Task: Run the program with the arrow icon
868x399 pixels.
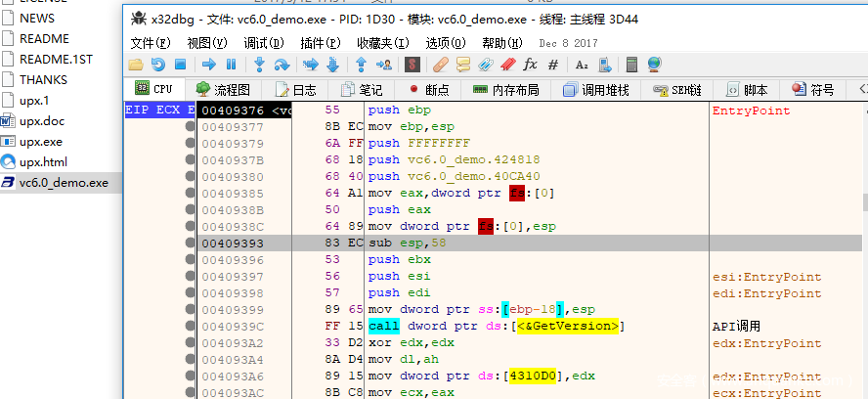Action: pyautogui.click(x=209, y=65)
